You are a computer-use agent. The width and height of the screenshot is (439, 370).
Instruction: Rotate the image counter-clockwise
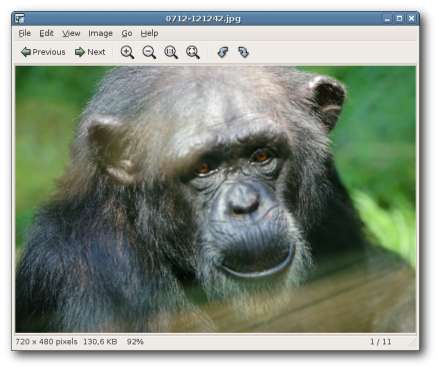(222, 52)
